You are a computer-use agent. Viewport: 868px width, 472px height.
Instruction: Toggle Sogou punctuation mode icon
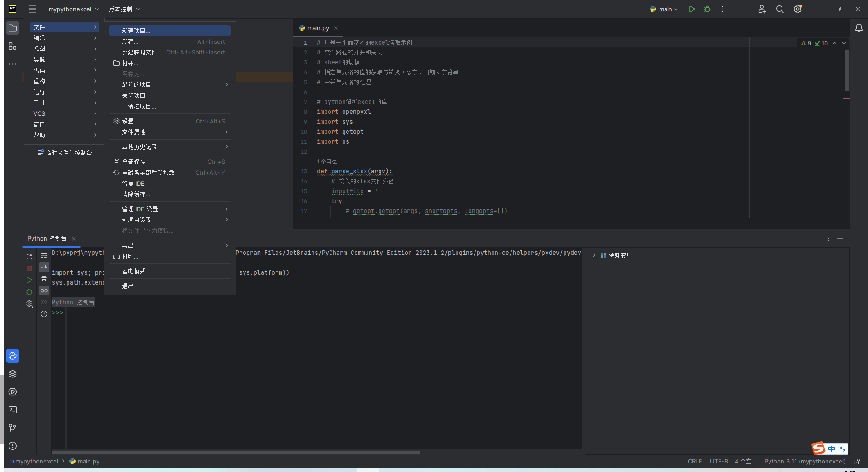tap(842, 449)
